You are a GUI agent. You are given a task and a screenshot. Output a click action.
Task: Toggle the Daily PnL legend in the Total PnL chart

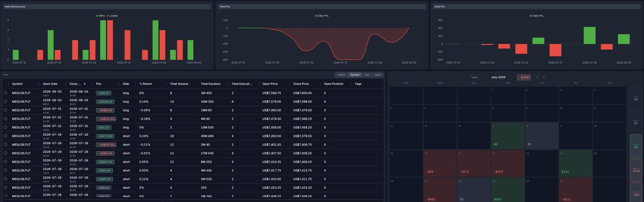tap(323, 16)
